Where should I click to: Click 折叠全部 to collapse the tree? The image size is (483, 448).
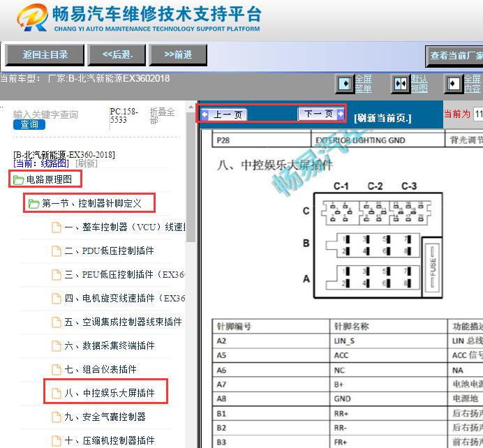(162, 115)
